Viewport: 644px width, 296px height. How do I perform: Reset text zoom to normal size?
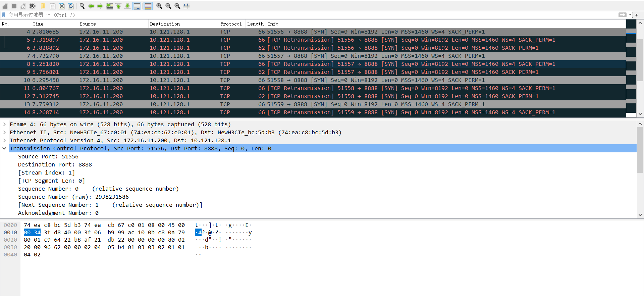click(177, 6)
